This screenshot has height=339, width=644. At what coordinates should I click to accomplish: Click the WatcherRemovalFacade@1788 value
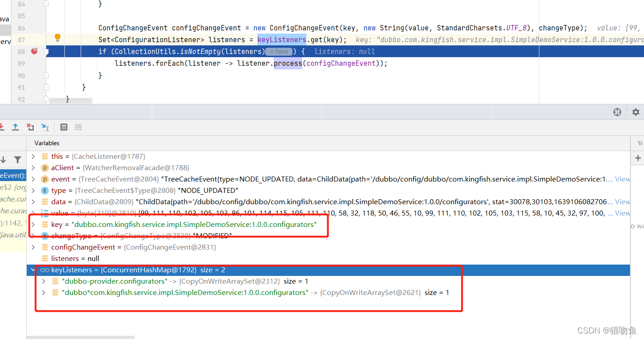tap(136, 168)
